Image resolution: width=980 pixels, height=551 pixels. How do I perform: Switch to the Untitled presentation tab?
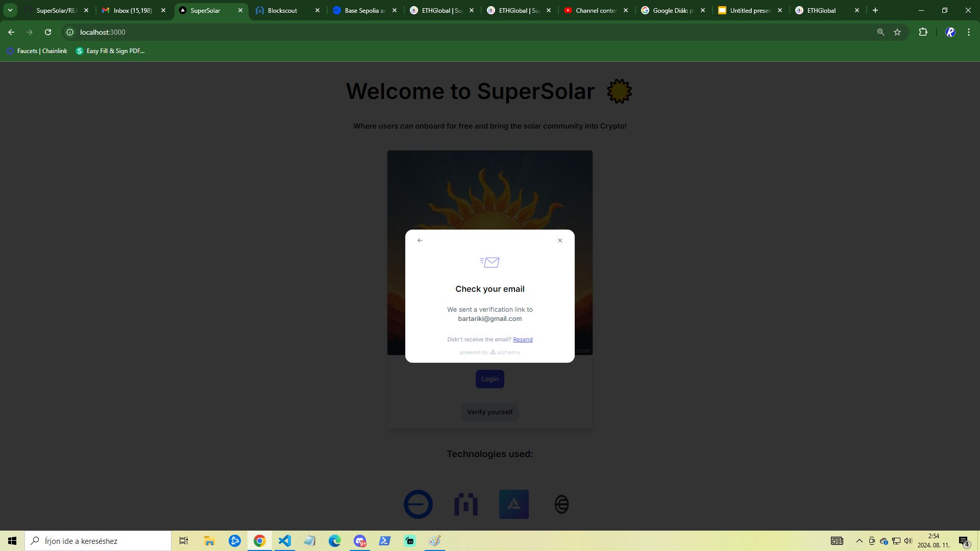pyautogui.click(x=750, y=10)
